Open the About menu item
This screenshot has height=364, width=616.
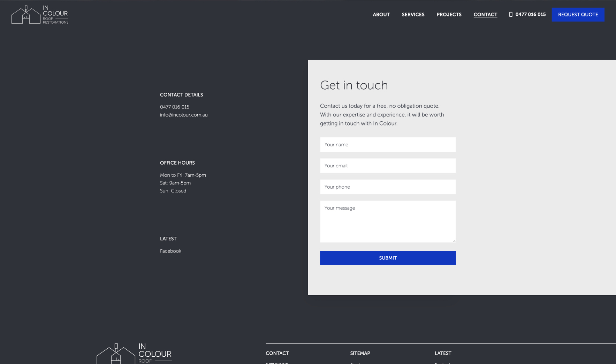(381, 15)
